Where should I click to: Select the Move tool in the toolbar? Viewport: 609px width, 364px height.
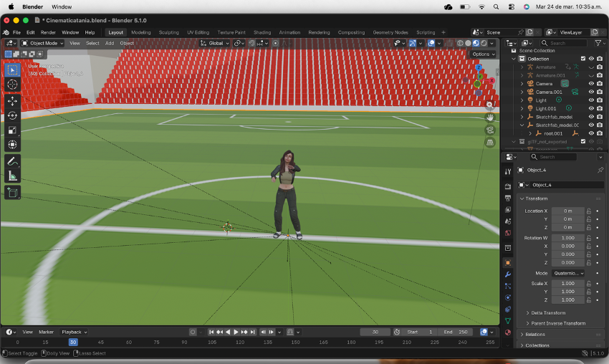click(12, 101)
